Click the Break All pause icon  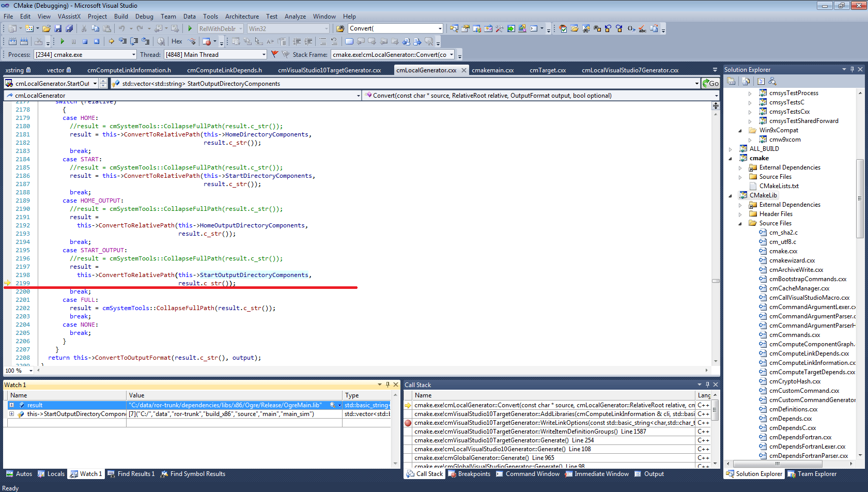[73, 41]
